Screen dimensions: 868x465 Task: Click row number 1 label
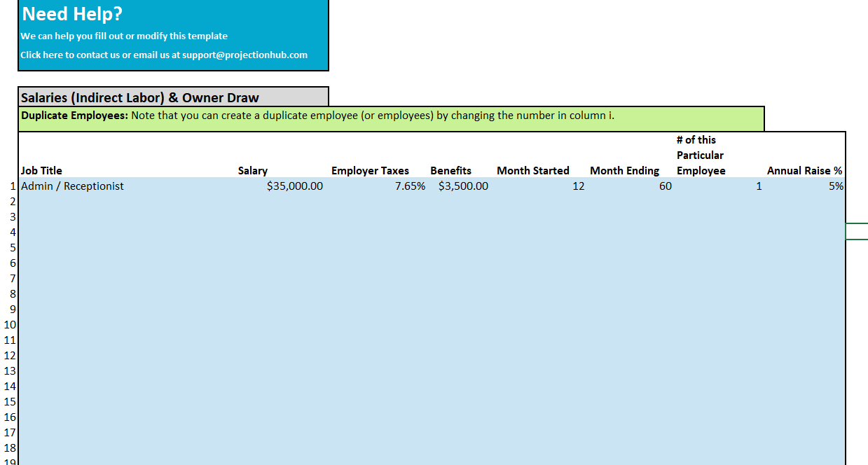point(12,186)
